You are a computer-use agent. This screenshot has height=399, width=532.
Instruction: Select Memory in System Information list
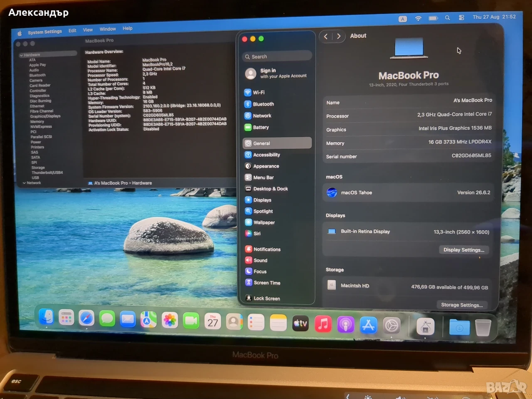pos(37,122)
